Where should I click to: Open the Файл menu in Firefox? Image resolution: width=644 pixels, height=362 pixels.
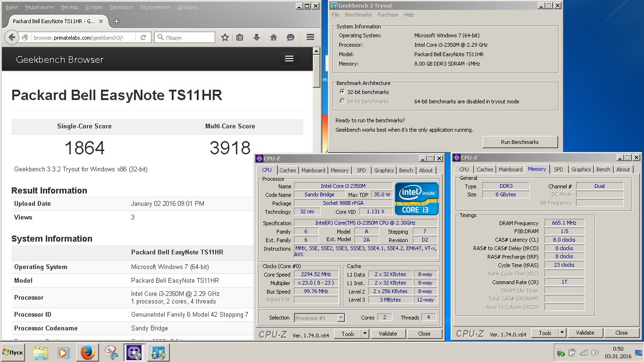pos(11,8)
